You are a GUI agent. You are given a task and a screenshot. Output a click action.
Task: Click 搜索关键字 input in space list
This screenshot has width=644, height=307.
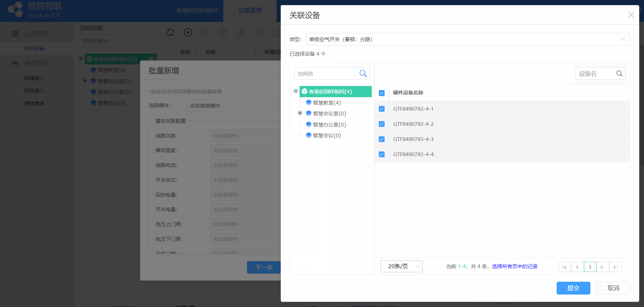(x=117, y=41)
